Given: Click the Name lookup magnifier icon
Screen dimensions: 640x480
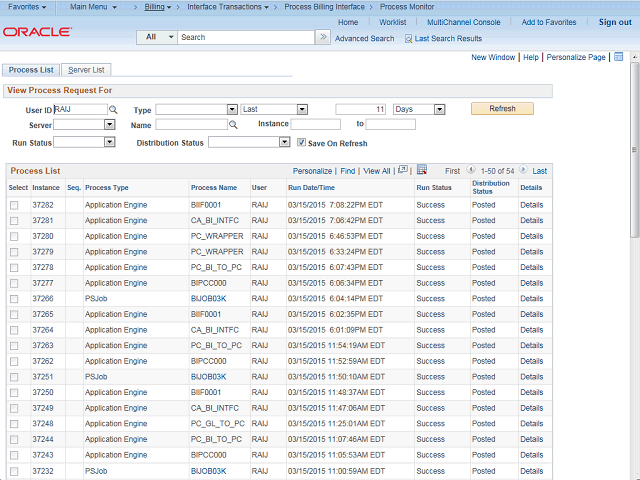Looking at the screenshot, I should (x=233, y=125).
